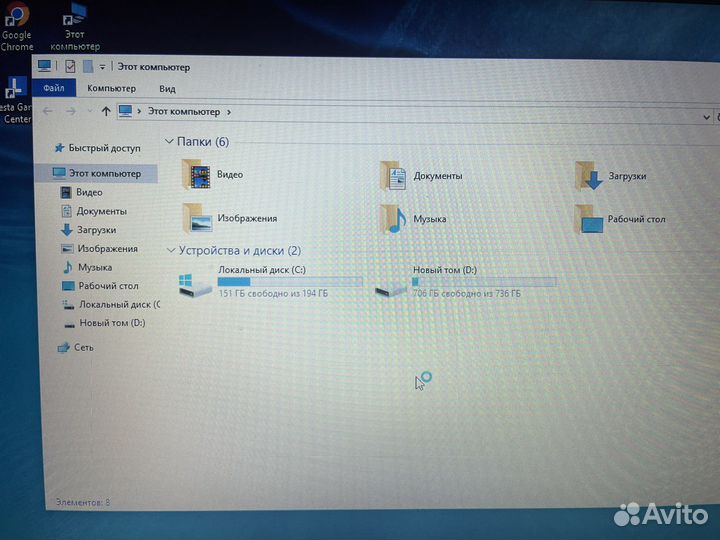Select the Новый том (D:) drive icon
Image resolution: width=720 pixels, height=540 pixels.
390,288
